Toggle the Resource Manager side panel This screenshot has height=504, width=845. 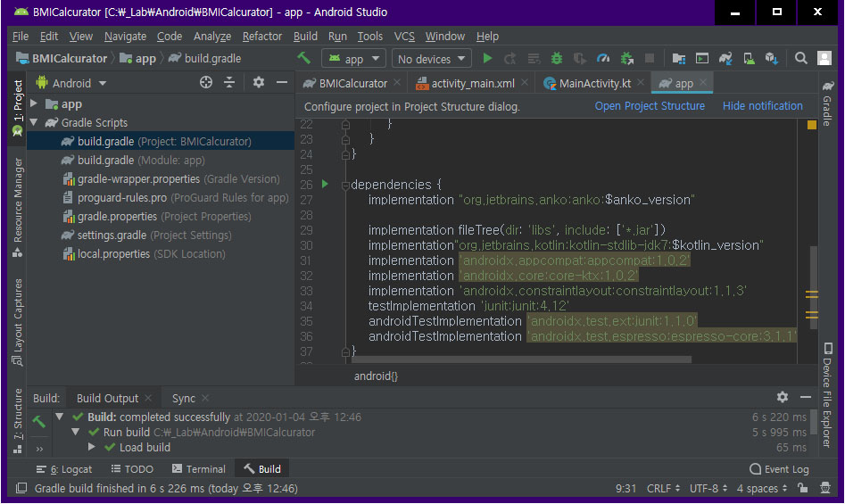[x=18, y=207]
